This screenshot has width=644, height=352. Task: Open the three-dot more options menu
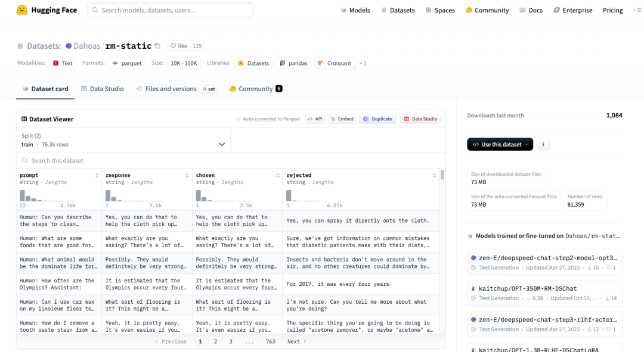[x=543, y=144]
